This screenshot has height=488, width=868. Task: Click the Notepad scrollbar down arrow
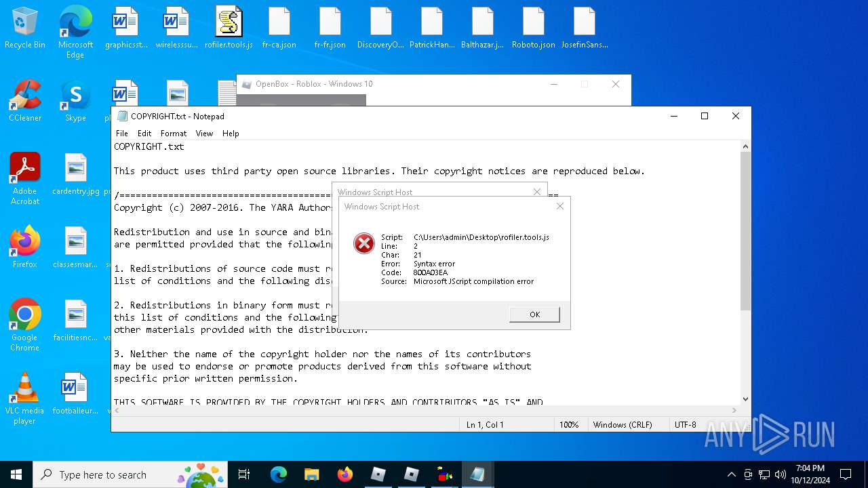point(745,399)
